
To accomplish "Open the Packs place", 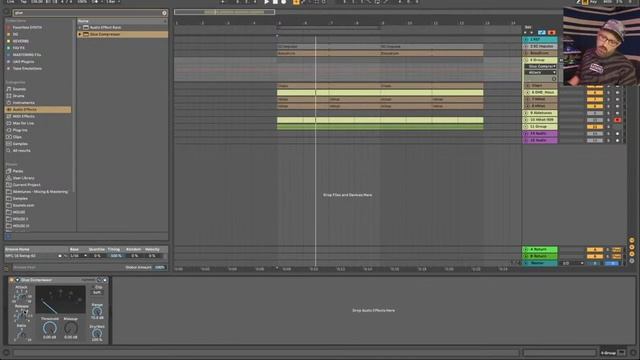I will [18, 171].
